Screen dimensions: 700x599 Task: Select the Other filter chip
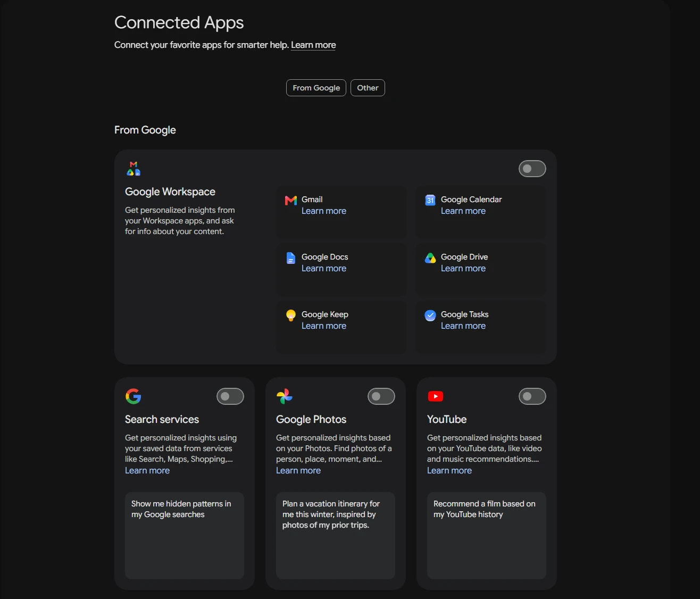pyautogui.click(x=368, y=88)
